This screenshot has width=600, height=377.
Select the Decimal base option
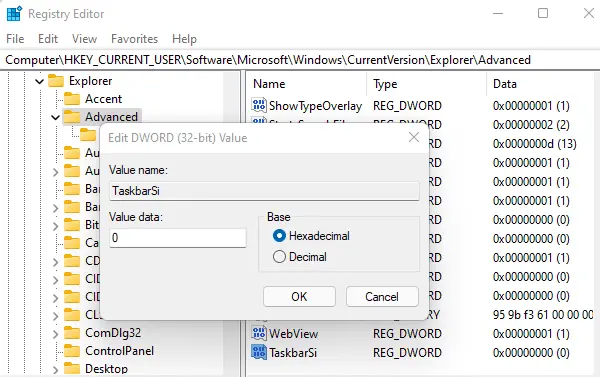click(x=279, y=256)
